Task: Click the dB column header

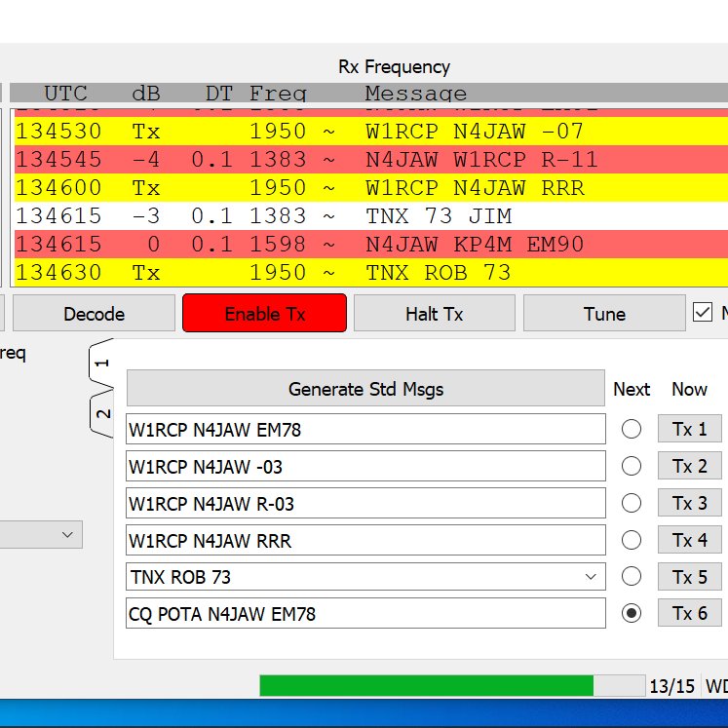Action: pos(146,94)
